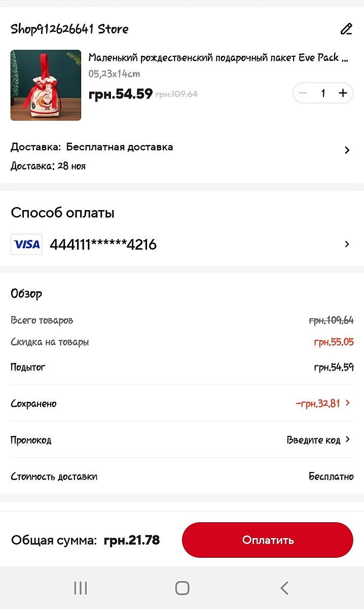The height and width of the screenshot is (609, 364).
Task: Tap the quantity value field
Action: click(323, 93)
